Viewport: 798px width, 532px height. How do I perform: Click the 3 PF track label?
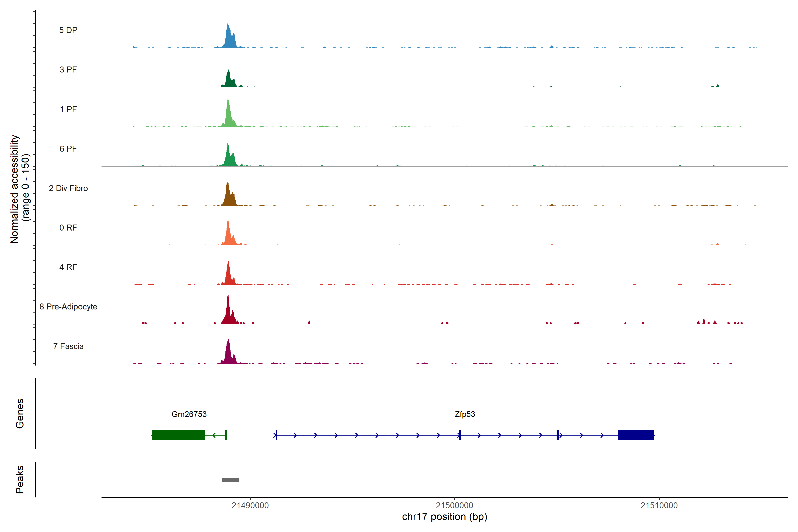click(x=68, y=70)
